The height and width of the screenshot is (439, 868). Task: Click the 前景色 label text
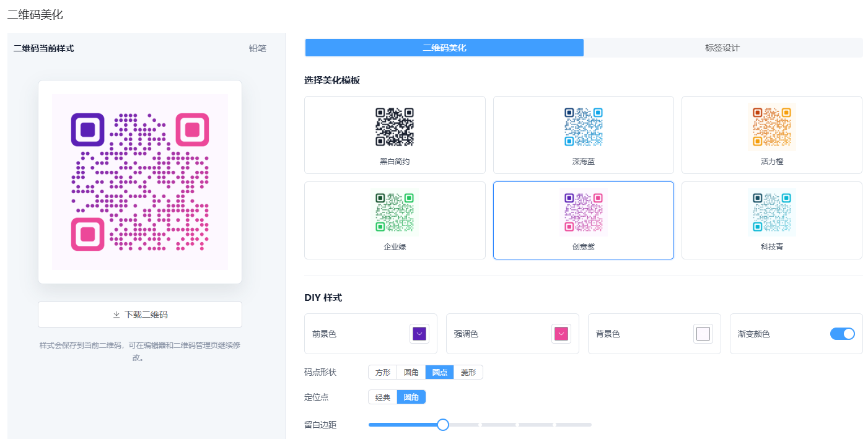(x=324, y=334)
